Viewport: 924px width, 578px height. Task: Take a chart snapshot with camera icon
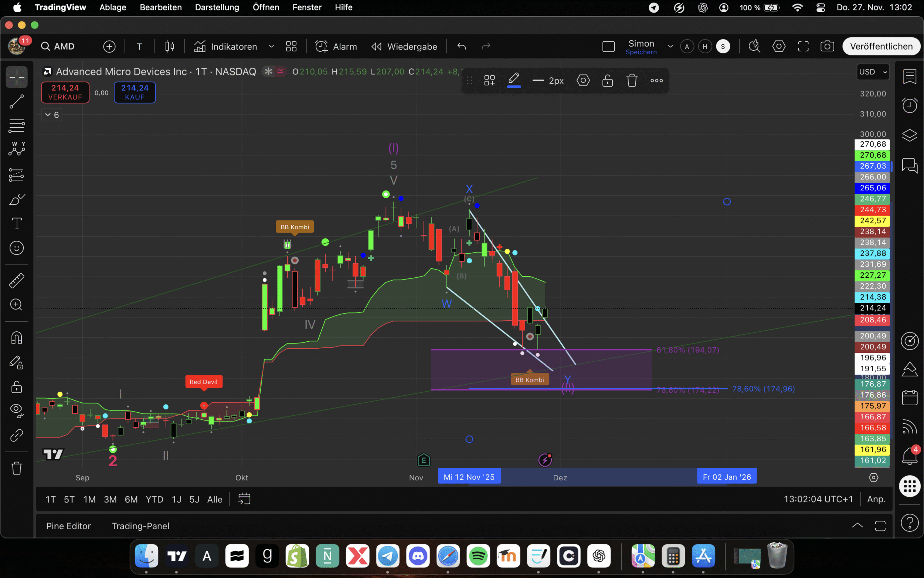(x=827, y=47)
